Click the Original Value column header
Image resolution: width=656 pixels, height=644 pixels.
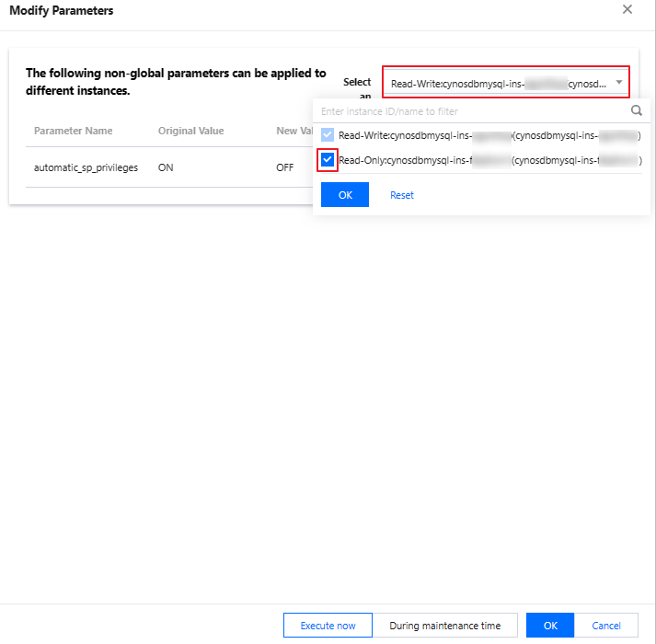(x=190, y=131)
